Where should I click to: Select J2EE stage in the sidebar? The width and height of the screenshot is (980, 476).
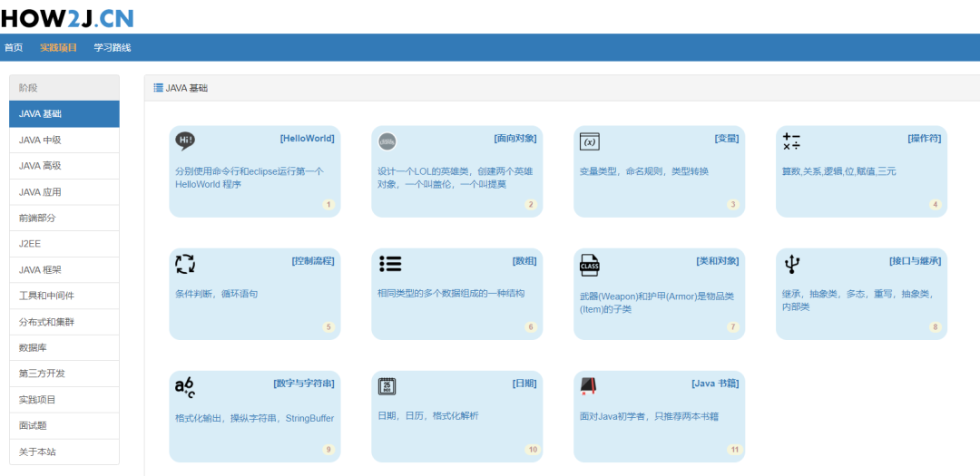coord(64,244)
